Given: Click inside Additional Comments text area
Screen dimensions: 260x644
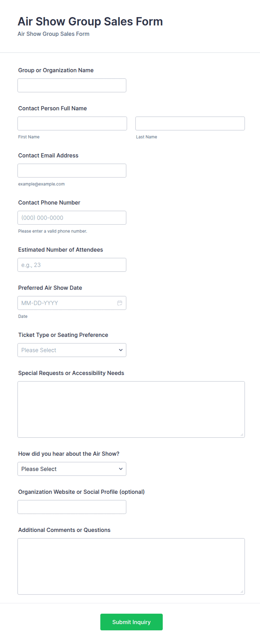Looking at the screenshot, I should (x=131, y=567).
